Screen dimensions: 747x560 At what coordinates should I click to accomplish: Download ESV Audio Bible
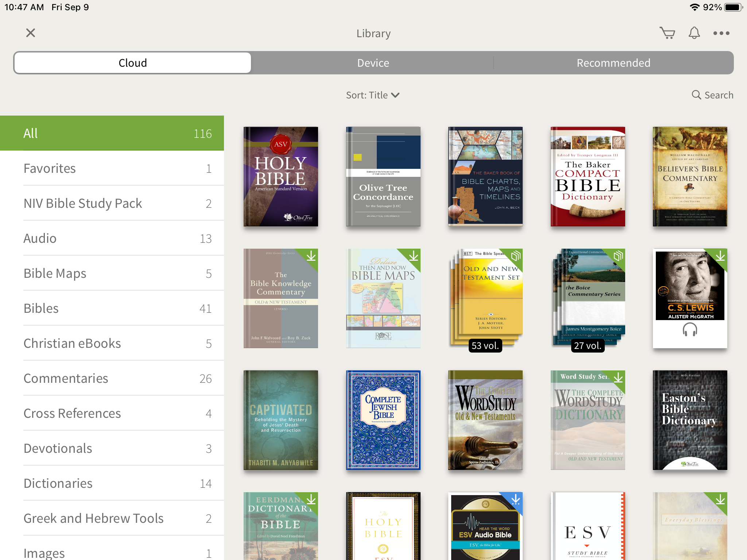point(515,499)
